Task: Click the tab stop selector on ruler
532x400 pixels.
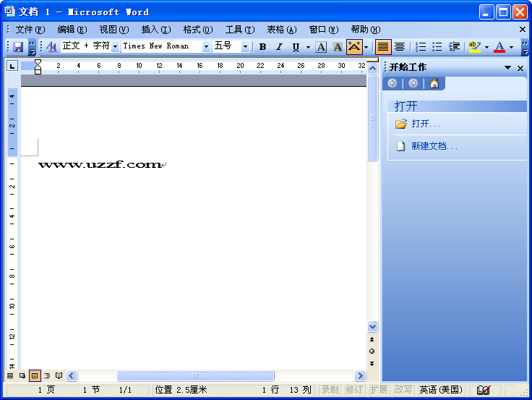Action: coord(12,66)
